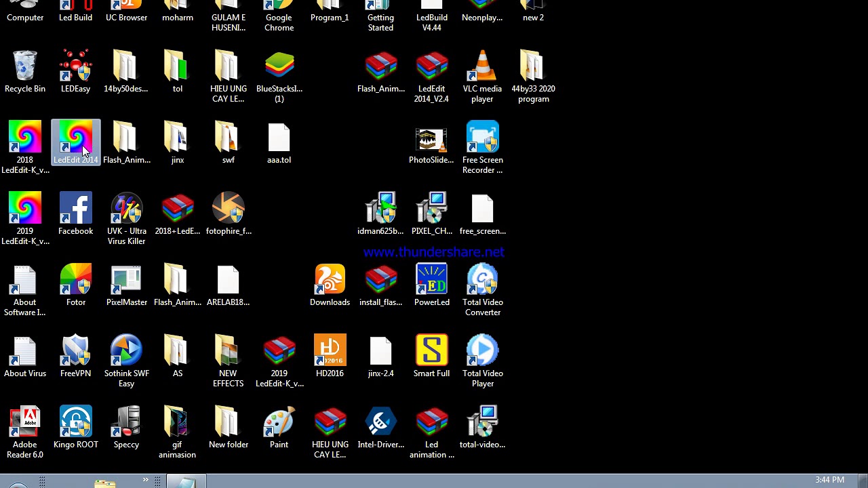Launch Kingo ROOT
The image size is (868, 488).
(x=76, y=428)
